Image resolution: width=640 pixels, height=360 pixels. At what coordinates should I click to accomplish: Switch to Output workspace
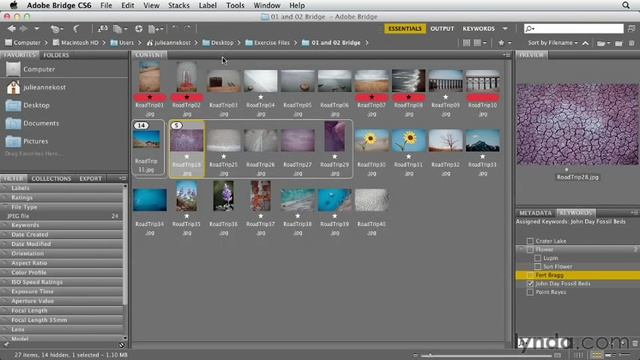pyautogui.click(x=442, y=29)
